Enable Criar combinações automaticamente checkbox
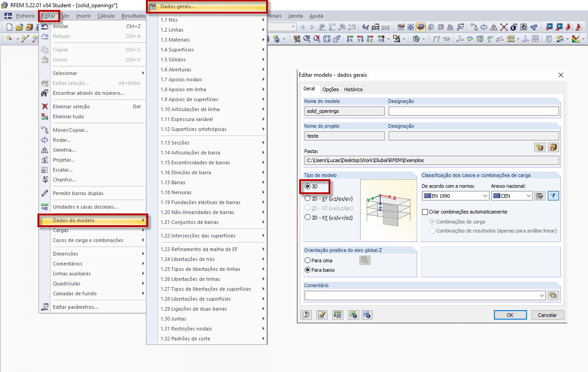 [x=425, y=212]
